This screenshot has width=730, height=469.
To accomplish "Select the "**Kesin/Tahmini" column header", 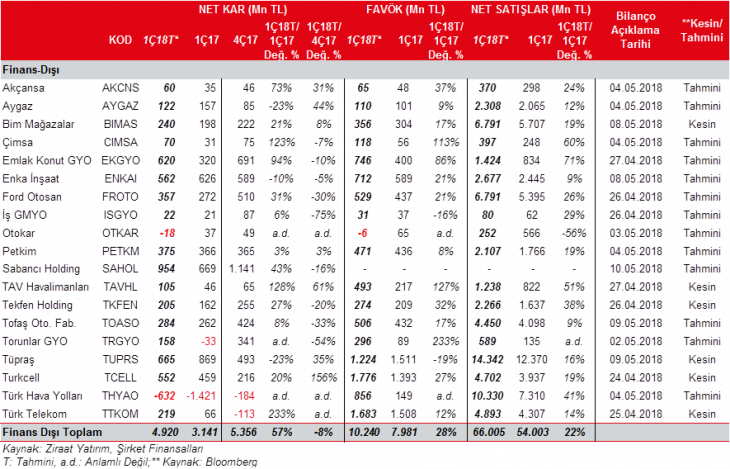I will click(x=702, y=30).
